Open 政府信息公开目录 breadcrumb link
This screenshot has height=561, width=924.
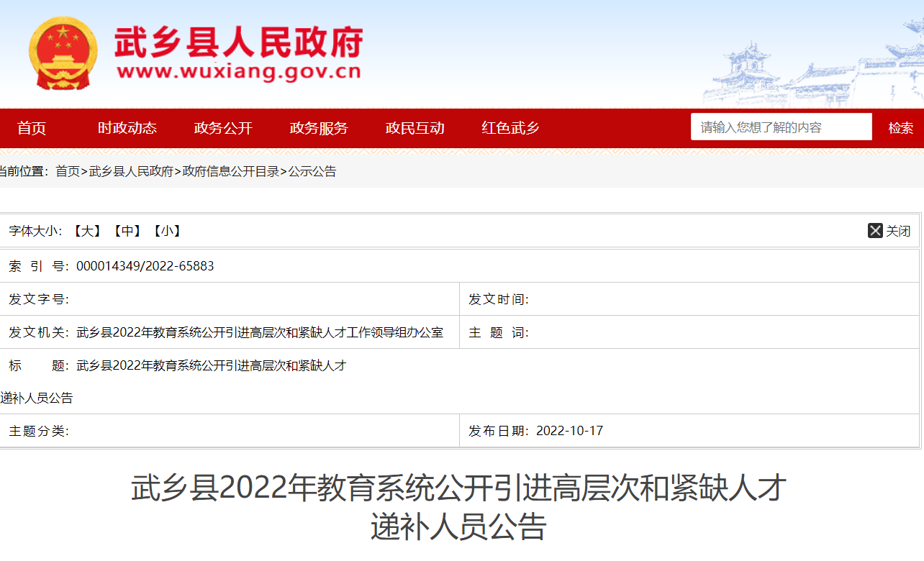tap(231, 171)
